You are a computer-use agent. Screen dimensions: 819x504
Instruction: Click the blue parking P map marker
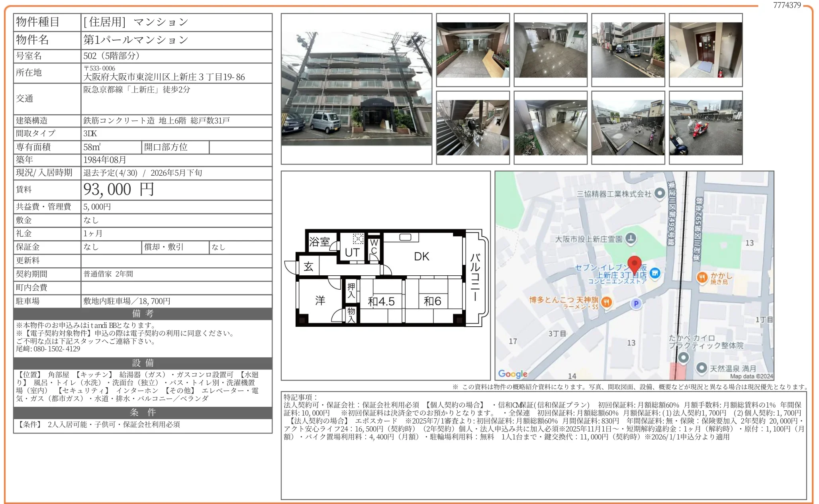click(x=636, y=304)
